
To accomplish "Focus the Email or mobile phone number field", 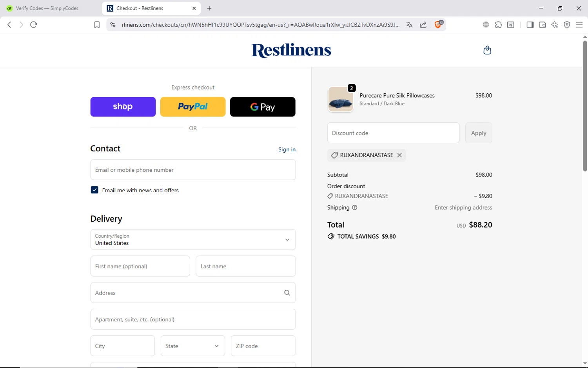I will (x=193, y=169).
